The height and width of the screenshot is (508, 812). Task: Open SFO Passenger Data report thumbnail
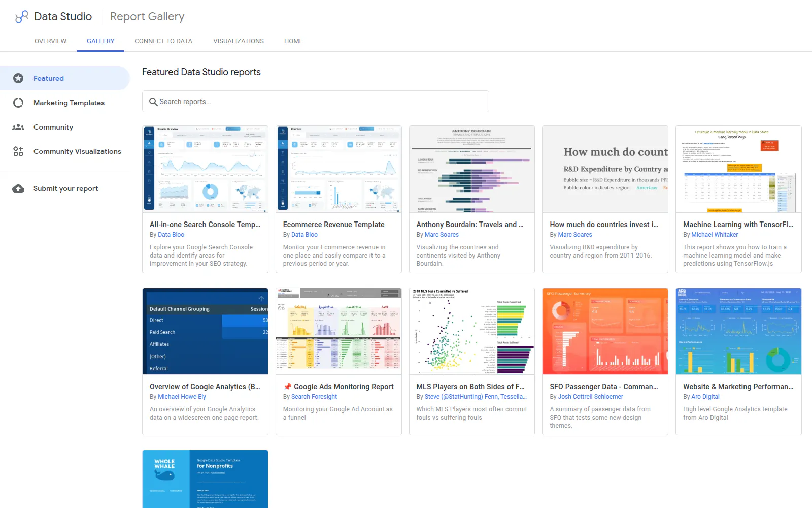coord(605,331)
